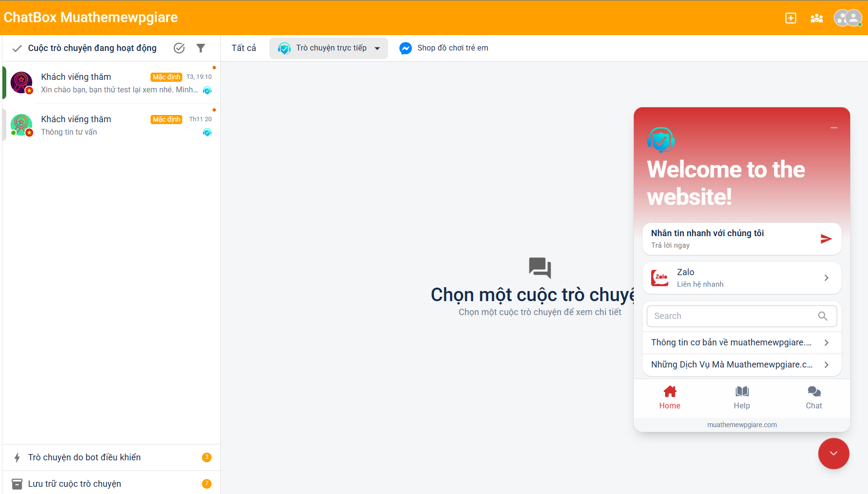Viewport: 868px width, 494px height.
Task: Select the Home tab in the widget
Action: pyautogui.click(x=669, y=397)
